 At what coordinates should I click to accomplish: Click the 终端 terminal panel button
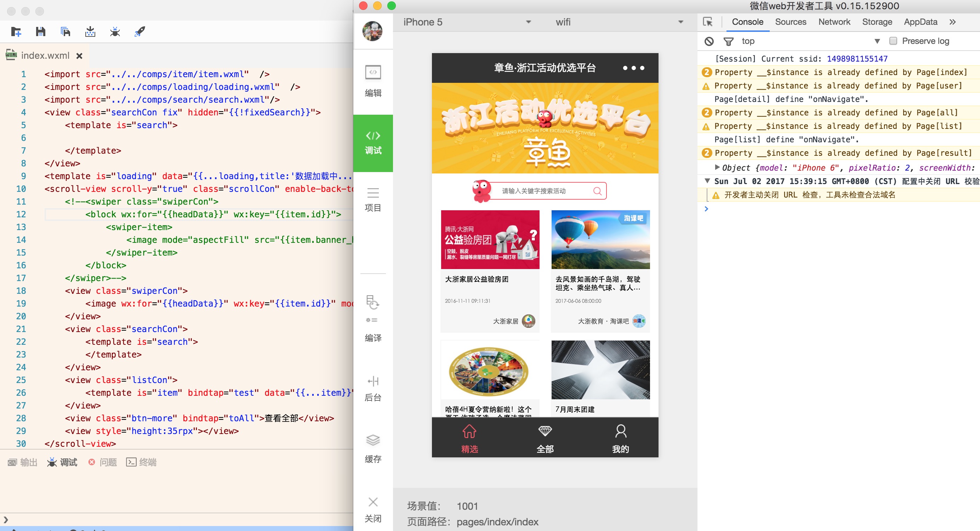pyautogui.click(x=142, y=462)
